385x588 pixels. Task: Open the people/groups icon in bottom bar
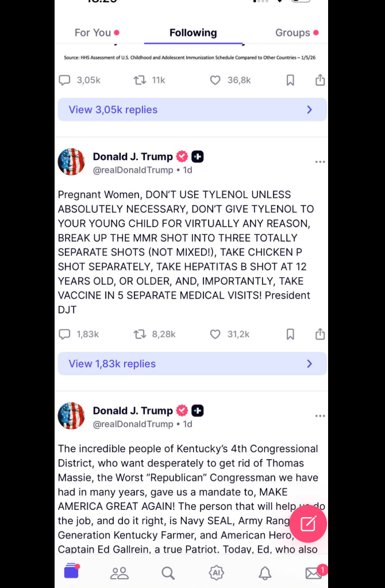[x=120, y=572]
